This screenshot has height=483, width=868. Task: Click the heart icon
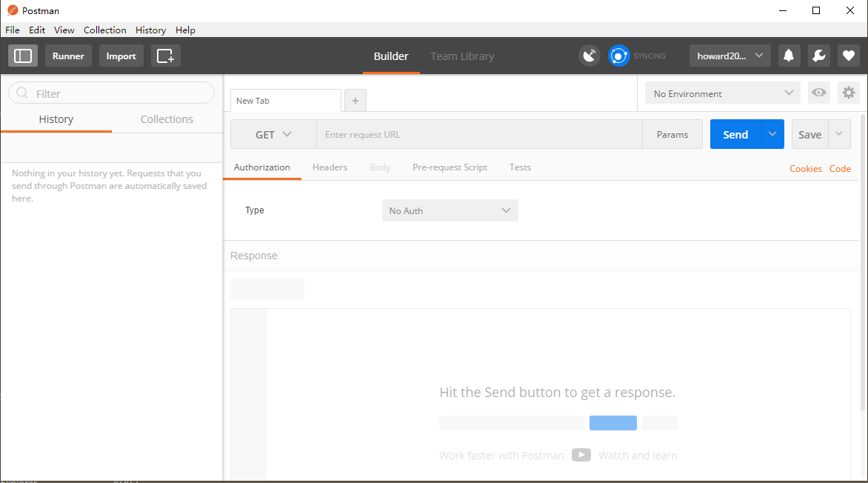849,56
